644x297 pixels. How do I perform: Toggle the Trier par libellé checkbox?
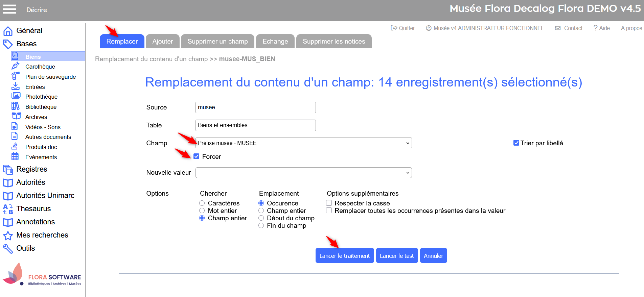(516, 143)
